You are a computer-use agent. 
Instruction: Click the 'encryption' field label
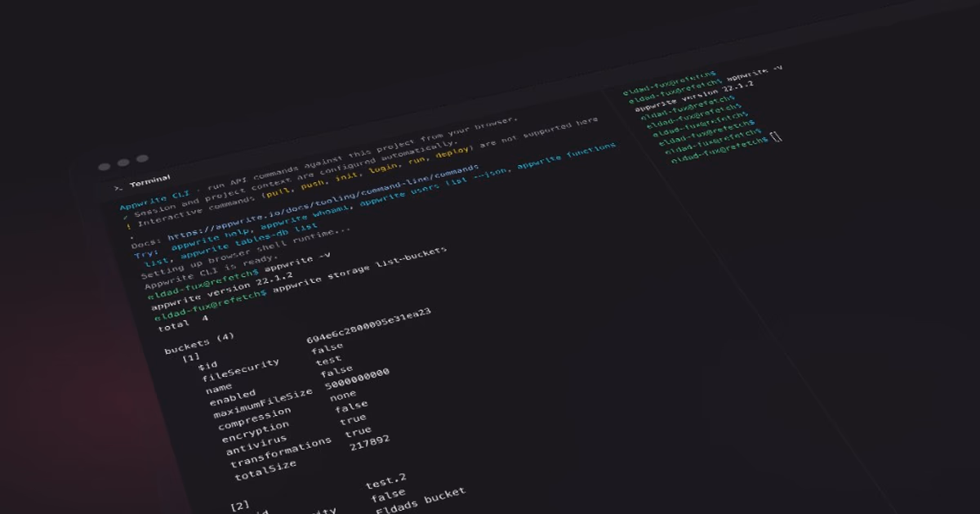(256, 432)
